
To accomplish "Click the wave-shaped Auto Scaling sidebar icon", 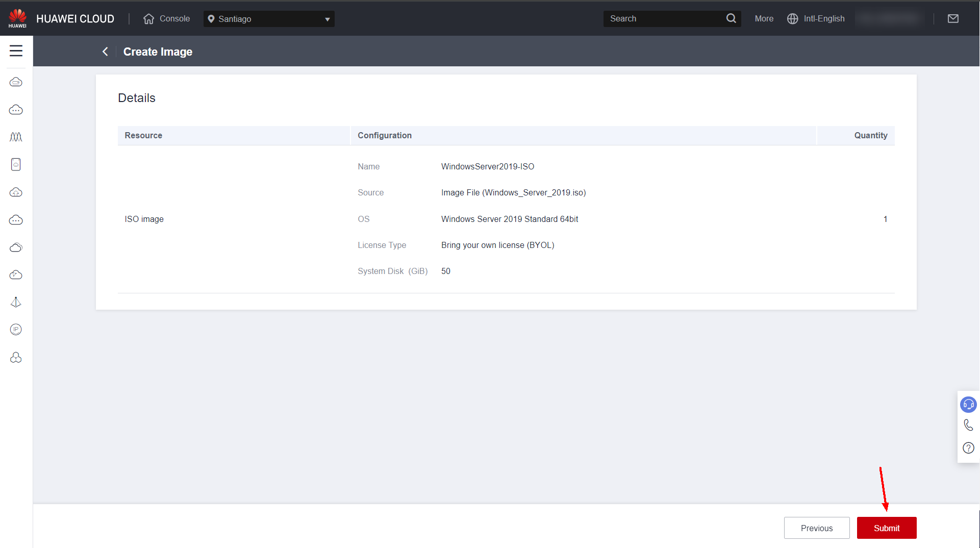I will pyautogui.click(x=16, y=137).
